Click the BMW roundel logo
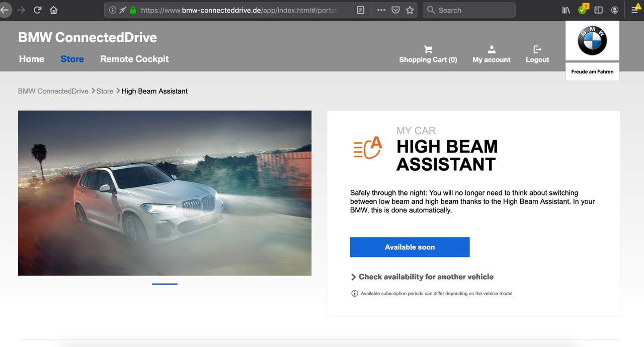This screenshot has width=644, height=347. pos(592,40)
